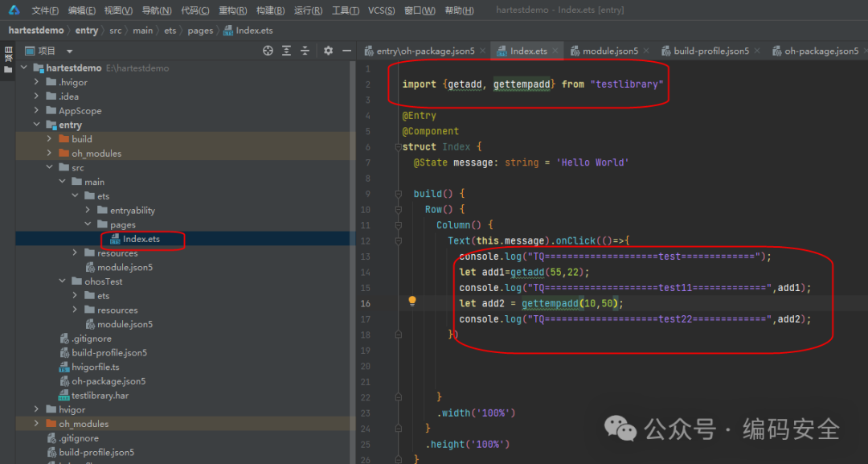The image size is (868, 464).
Task: Open the 构建(B) menu
Action: pyautogui.click(x=270, y=10)
